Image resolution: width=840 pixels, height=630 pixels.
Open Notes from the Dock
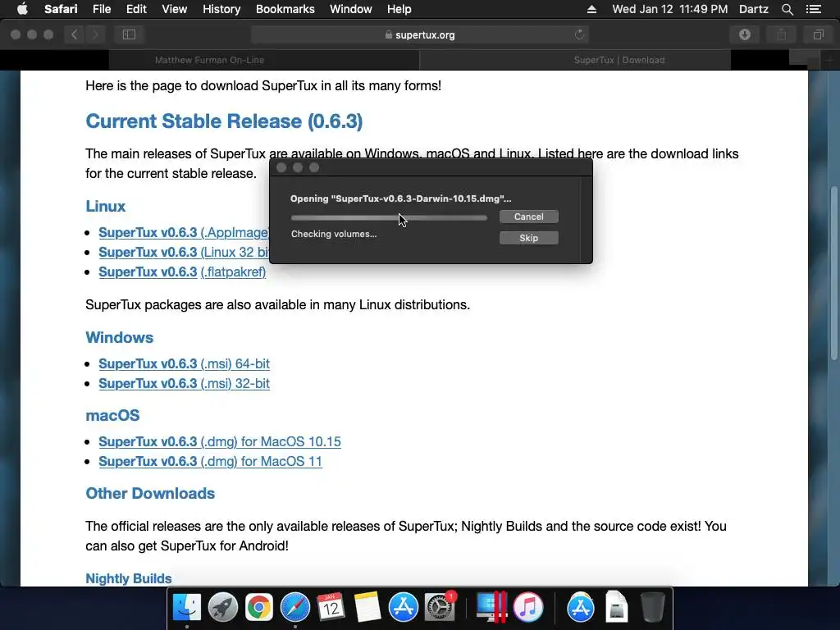click(367, 607)
